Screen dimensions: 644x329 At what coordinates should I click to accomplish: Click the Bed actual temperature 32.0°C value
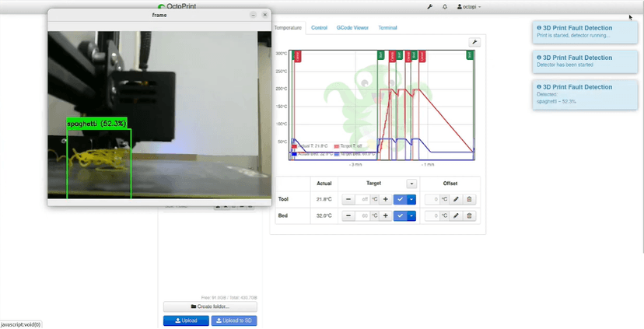point(324,215)
